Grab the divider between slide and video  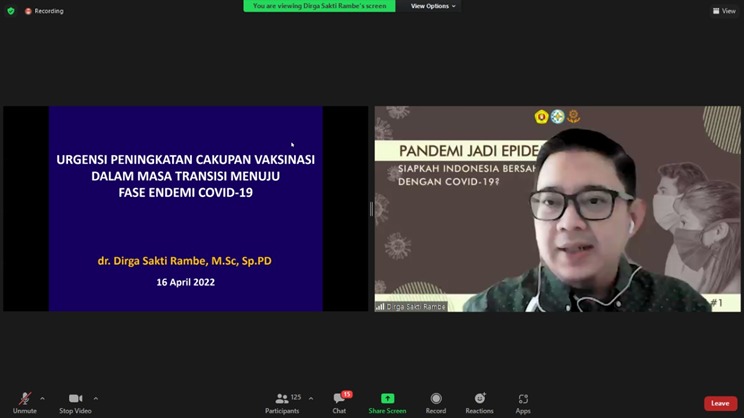click(x=371, y=209)
